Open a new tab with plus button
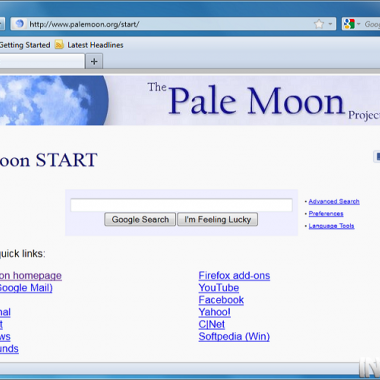Image resolution: width=380 pixels, height=380 pixels. pos(94,61)
